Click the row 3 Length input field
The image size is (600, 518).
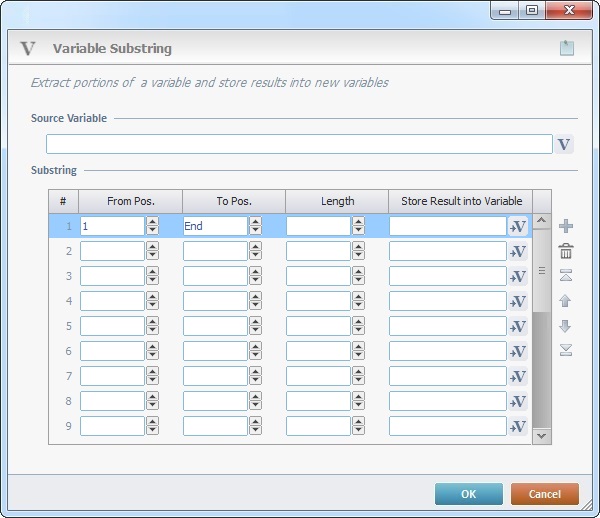click(318, 276)
